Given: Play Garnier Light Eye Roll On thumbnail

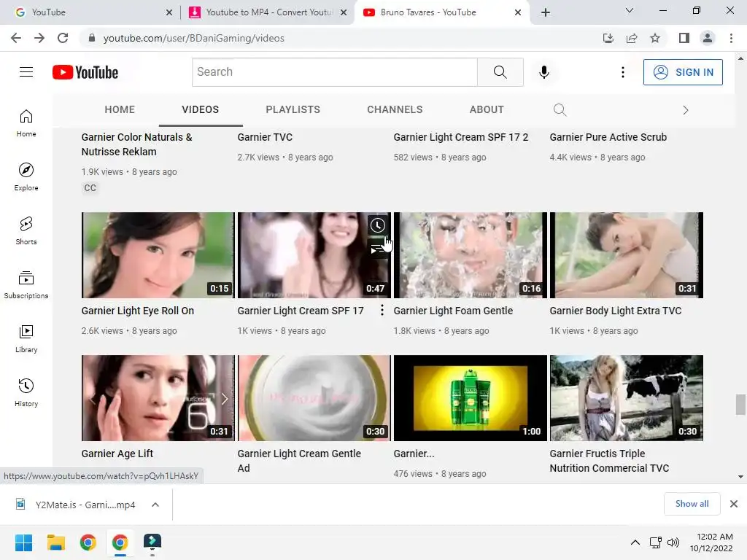Looking at the screenshot, I should (x=158, y=255).
